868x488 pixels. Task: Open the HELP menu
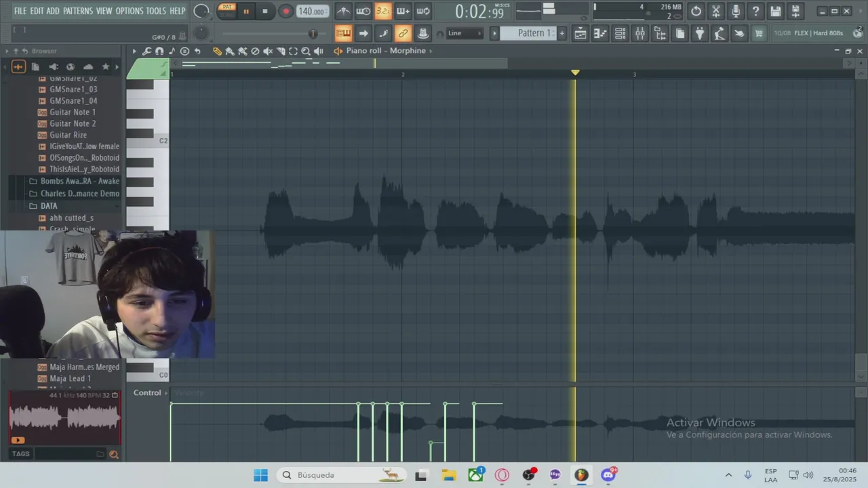point(178,11)
